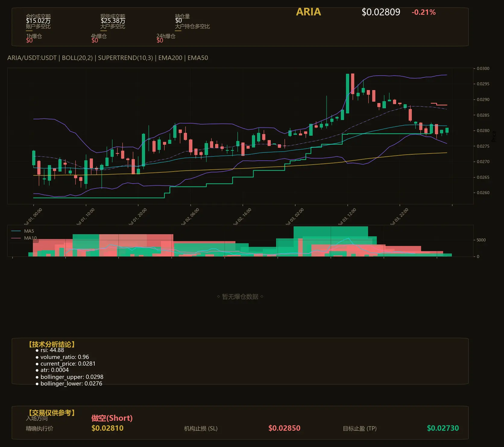
Task: Click the 持仓量 open interest label
Action: pos(182,16)
